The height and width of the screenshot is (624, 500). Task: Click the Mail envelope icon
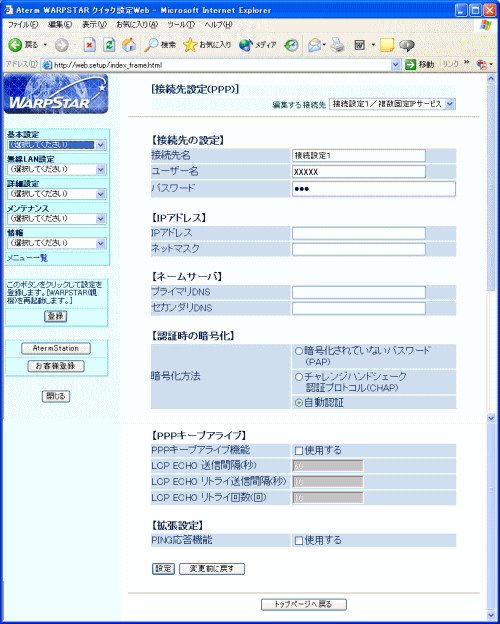pyautogui.click(x=315, y=45)
